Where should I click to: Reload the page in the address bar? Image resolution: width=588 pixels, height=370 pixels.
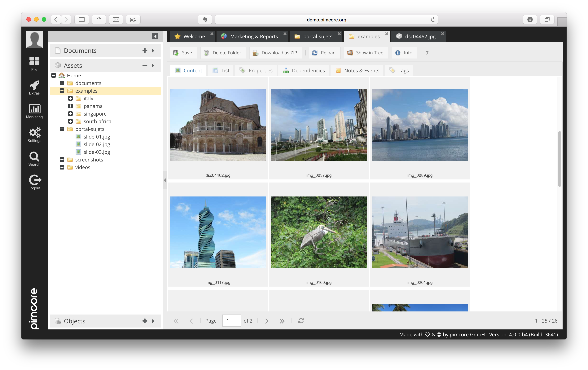pyautogui.click(x=433, y=20)
